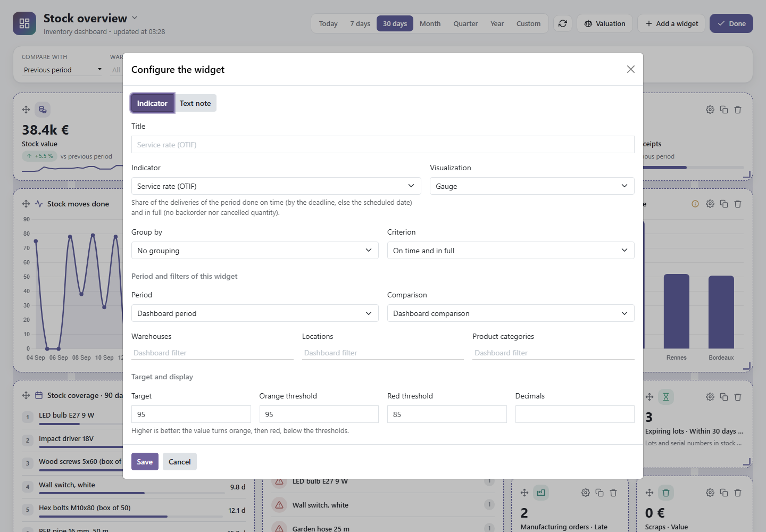766x532 pixels.
Task: Open the Indicator dropdown showing Service rate (OTIF)
Action: tap(276, 186)
